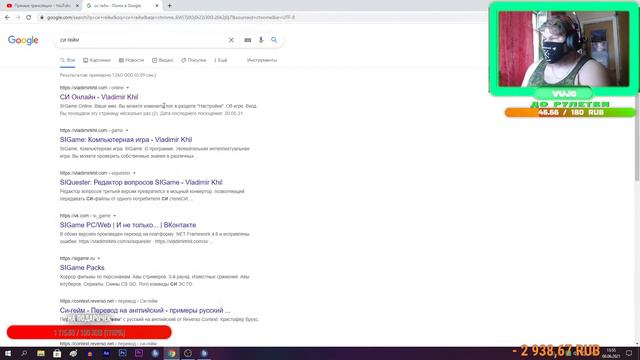Open СИ Онлайн - Vladimir Khil result
640x360 pixels.
coord(99,97)
